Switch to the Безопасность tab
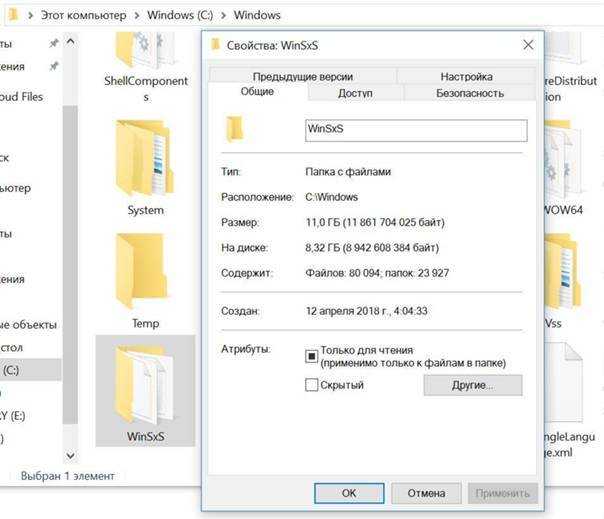Viewport: 604px width, 519px height. coord(470,93)
